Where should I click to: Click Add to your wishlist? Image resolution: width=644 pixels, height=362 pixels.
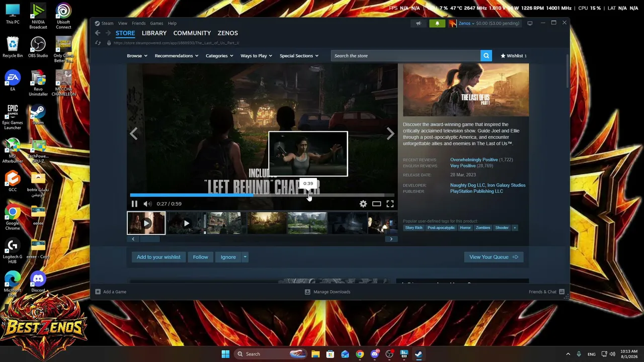point(158,257)
